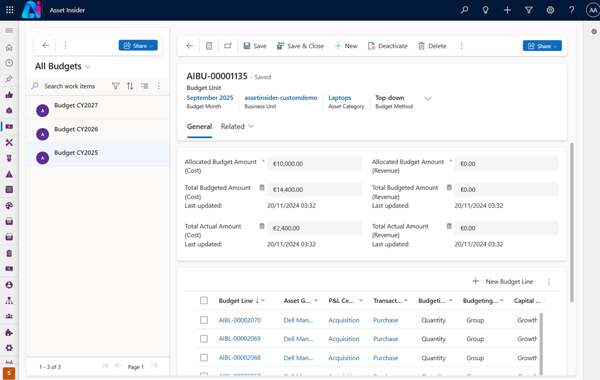Open Laptops asset category link
Screen dimensions: 600x380
[340, 98]
